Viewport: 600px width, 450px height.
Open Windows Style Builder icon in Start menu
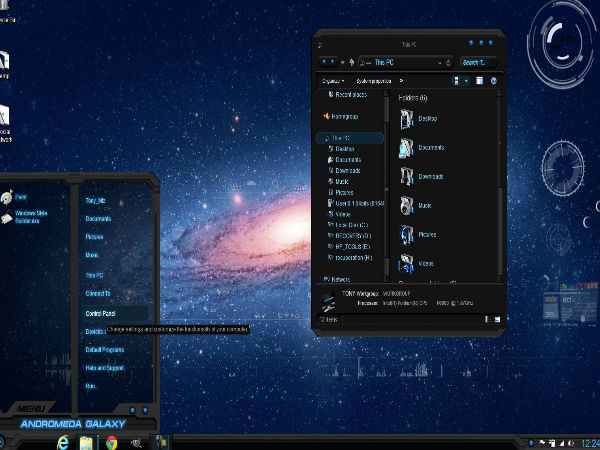7,217
